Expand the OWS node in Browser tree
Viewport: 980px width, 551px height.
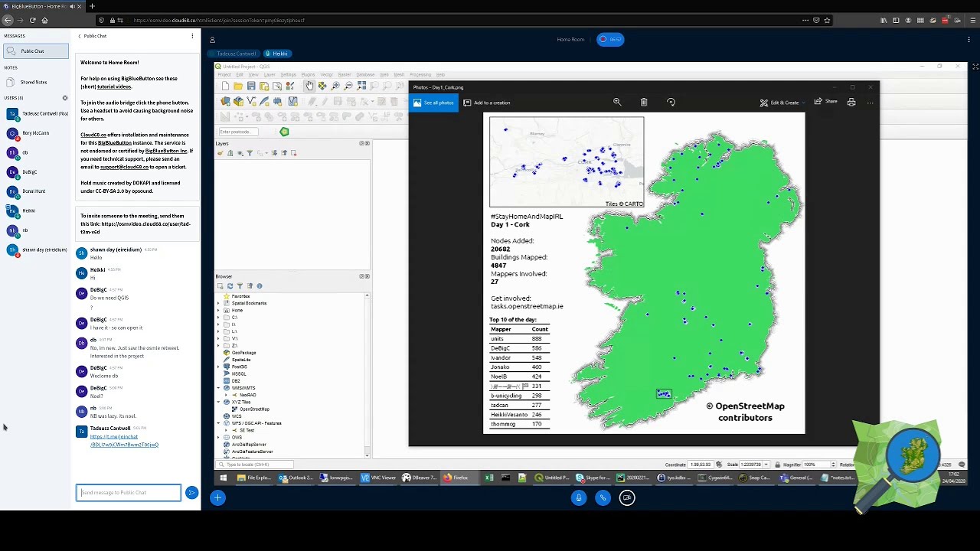coord(218,437)
